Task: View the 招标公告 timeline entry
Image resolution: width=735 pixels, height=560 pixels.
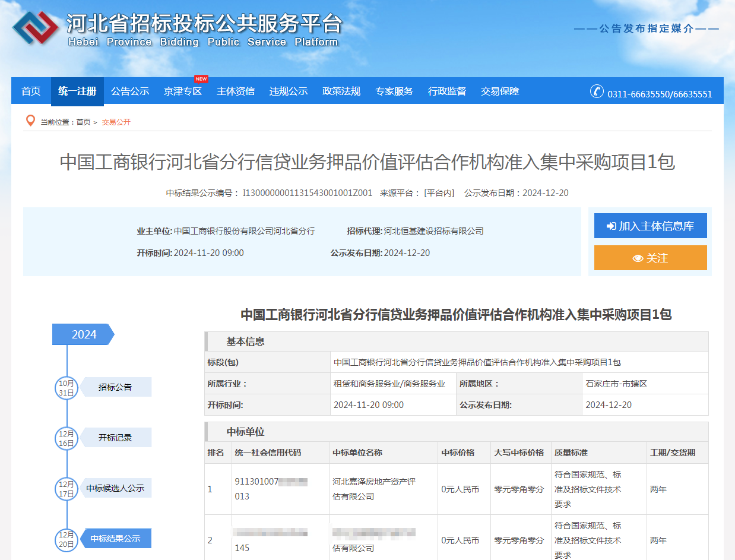Action: (x=117, y=387)
